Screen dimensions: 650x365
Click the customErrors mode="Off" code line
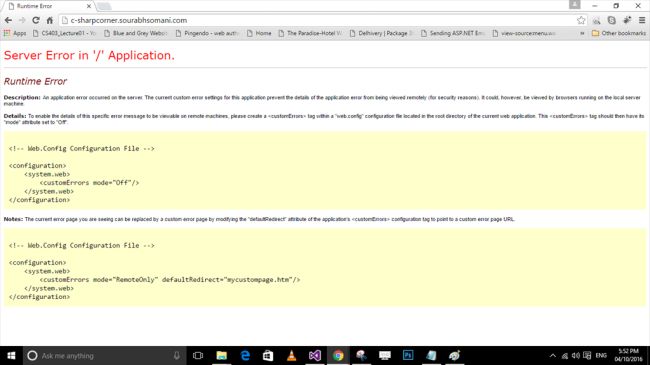tap(89, 182)
